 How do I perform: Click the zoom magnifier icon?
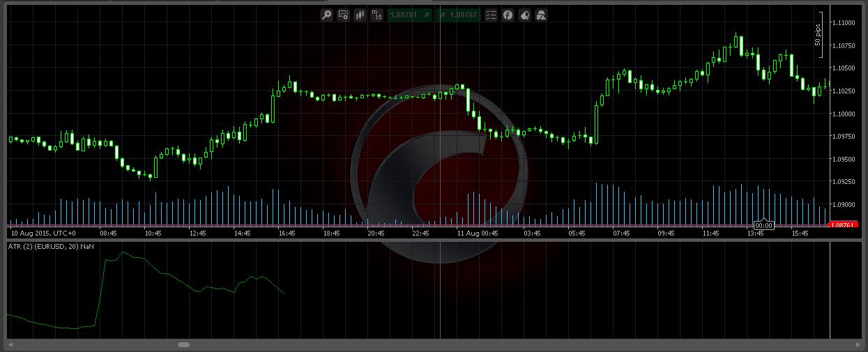click(326, 15)
